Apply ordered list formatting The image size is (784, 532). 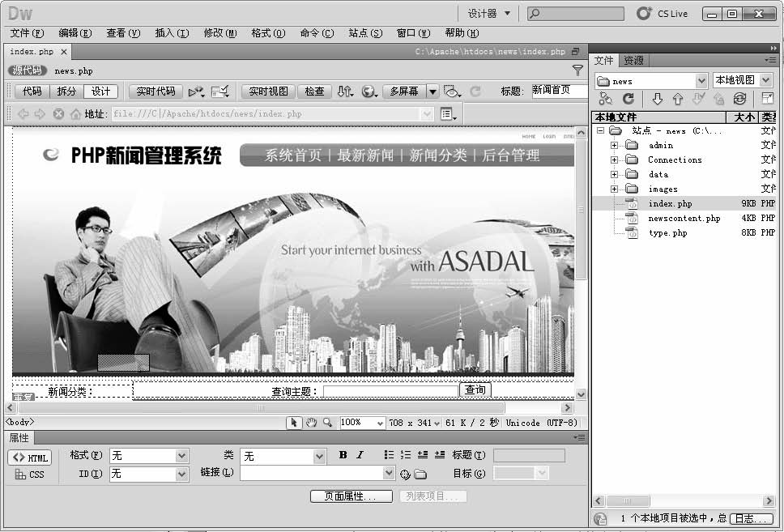[x=406, y=454]
